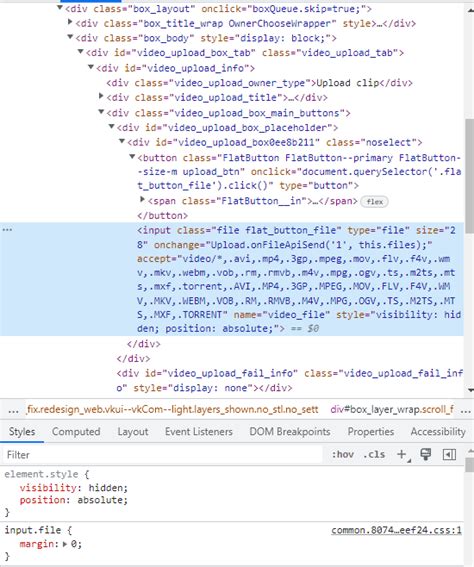Collapse the video_upload_info div

tap(91, 67)
